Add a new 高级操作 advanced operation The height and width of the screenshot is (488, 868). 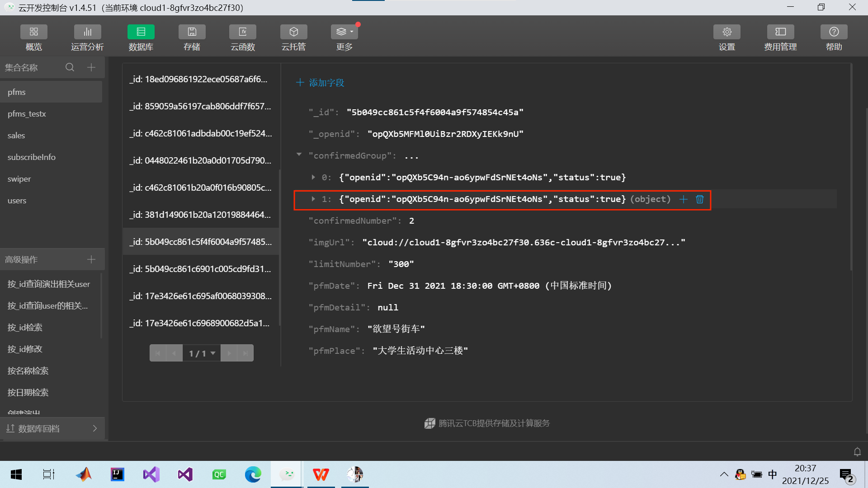(91, 259)
